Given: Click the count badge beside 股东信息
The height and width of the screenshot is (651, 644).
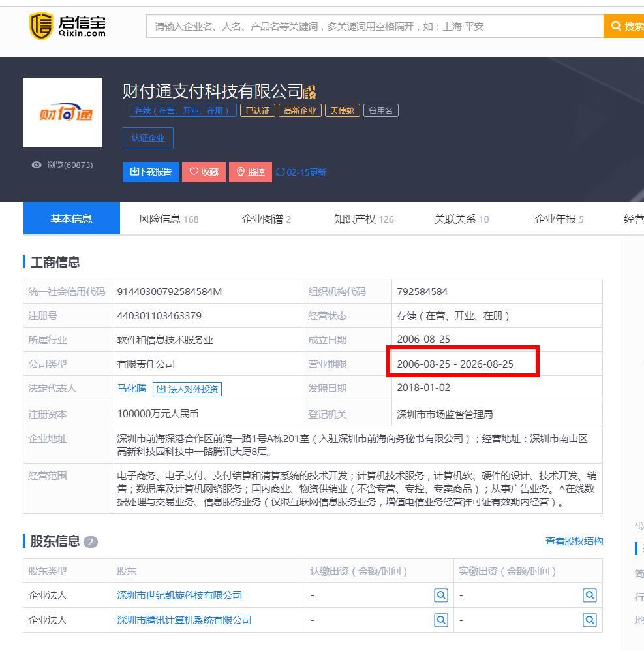Looking at the screenshot, I should [91, 542].
